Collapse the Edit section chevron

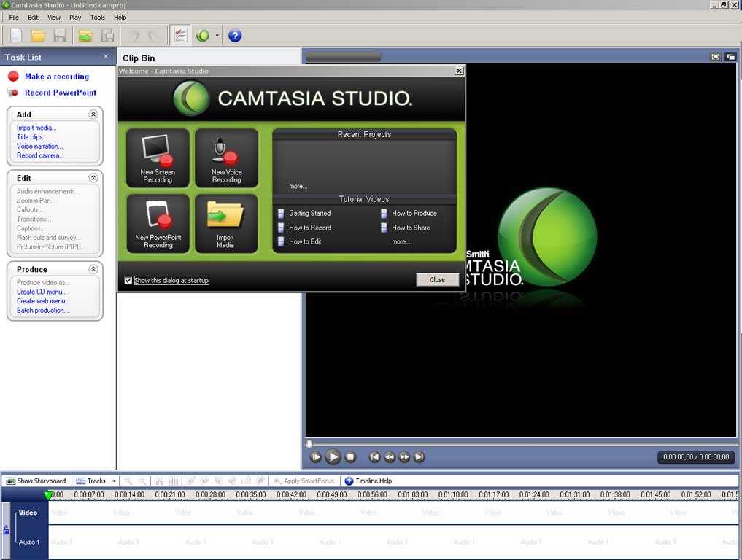(x=93, y=178)
